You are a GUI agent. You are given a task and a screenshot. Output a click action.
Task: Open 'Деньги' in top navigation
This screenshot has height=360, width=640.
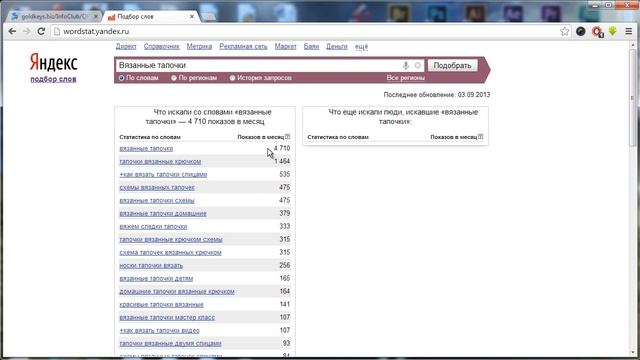click(x=337, y=47)
